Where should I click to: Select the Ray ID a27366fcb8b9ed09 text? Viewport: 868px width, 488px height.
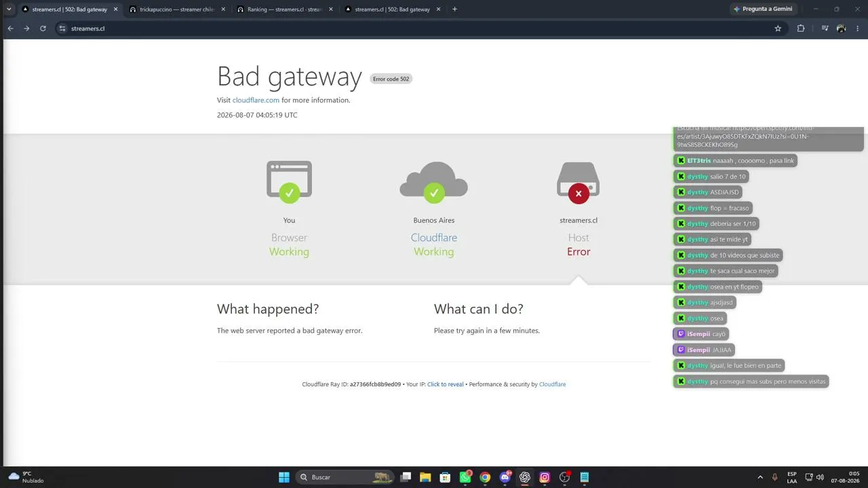375,384
